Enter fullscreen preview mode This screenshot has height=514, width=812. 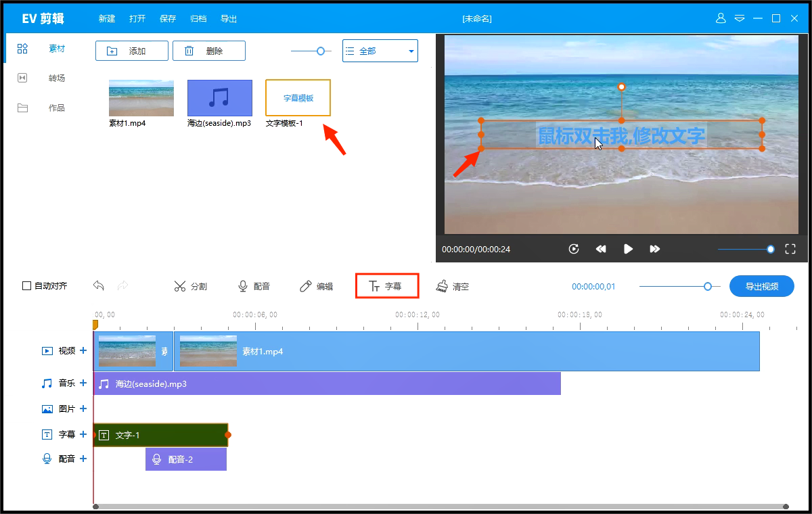pos(790,249)
